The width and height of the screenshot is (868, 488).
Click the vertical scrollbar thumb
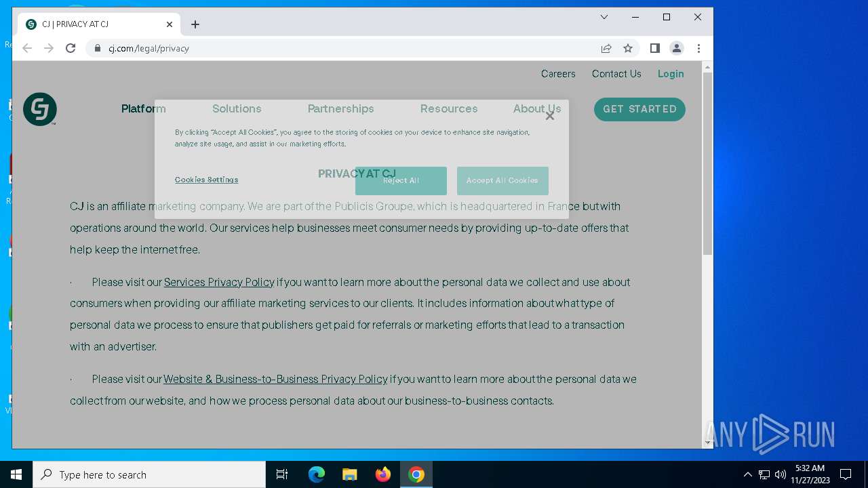pyautogui.click(x=707, y=163)
